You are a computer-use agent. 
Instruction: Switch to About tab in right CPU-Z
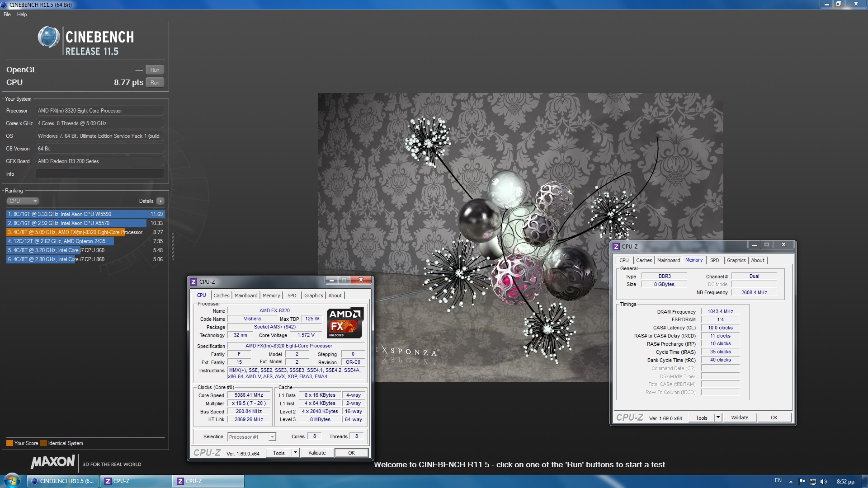pos(758,260)
